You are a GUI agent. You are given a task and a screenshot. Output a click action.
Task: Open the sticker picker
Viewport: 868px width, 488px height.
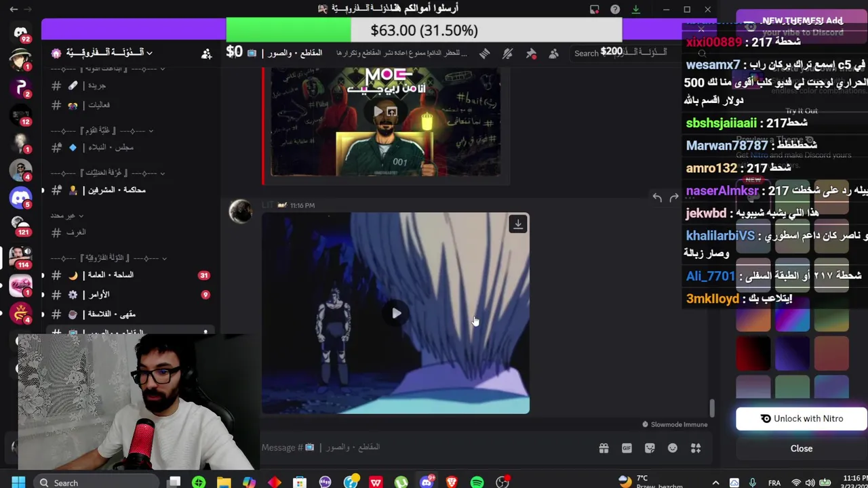650,448
